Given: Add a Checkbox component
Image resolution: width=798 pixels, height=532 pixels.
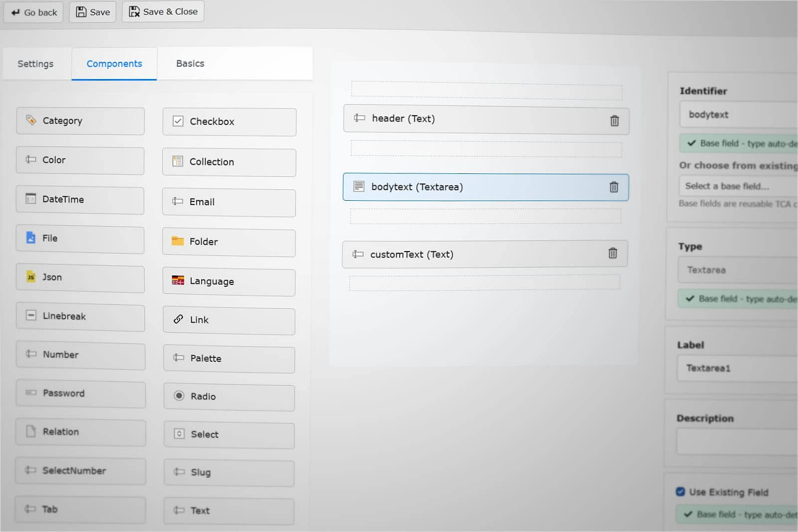Looking at the screenshot, I should [x=229, y=122].
